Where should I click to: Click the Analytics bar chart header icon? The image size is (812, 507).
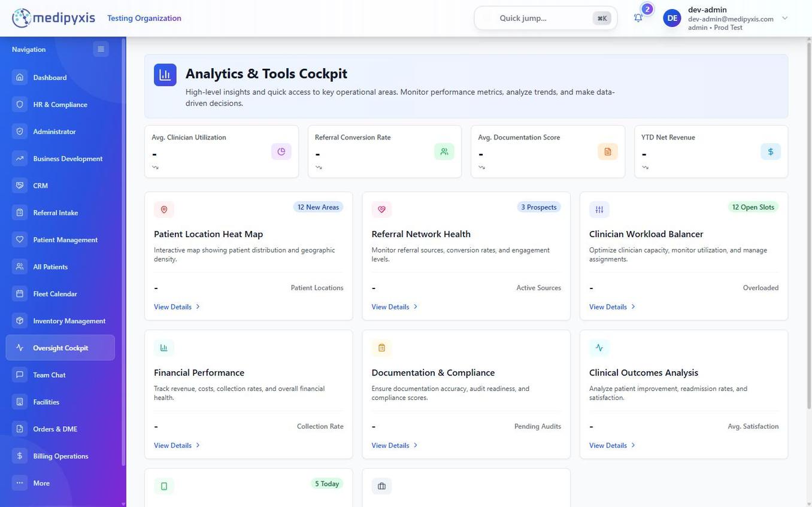(x=165, y=75)
